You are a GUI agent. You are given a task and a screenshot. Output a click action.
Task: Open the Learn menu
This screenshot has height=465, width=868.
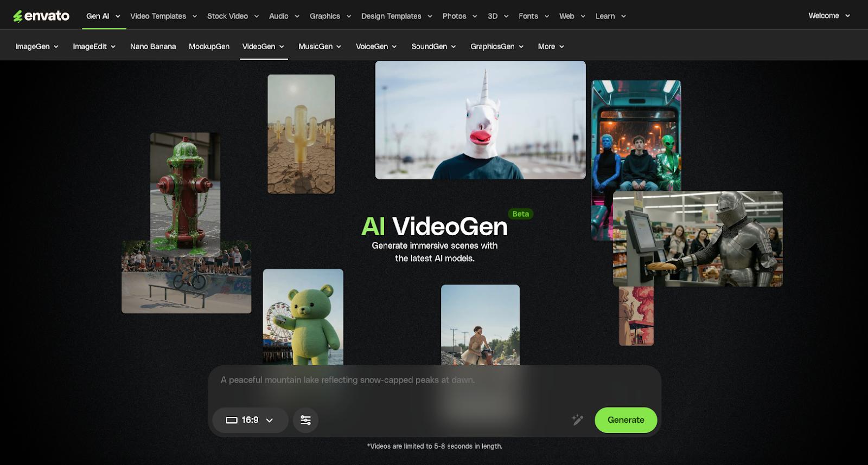(611, 16)
